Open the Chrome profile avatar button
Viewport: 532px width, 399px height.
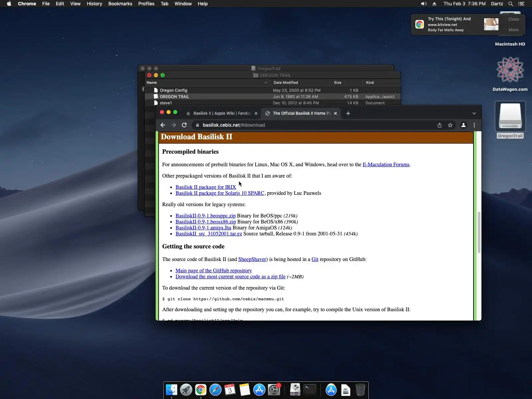point(463,125)
